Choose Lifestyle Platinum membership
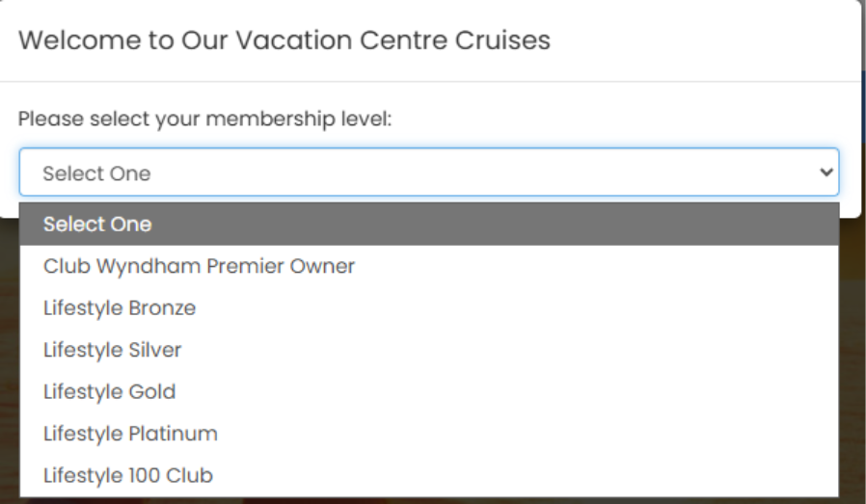The height and width of the screenshot is (504, 866). (130, 434)
